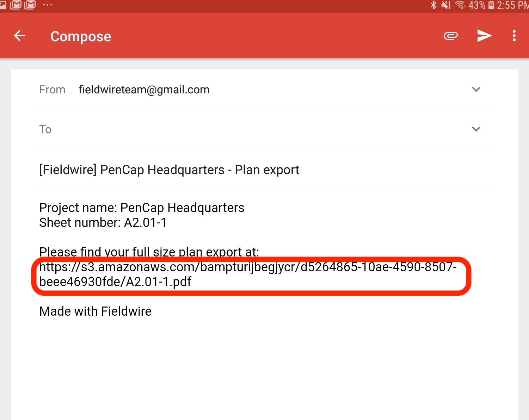Open the overflow menu in Compose
529x420 pixels.
pyautogui.click(x=514, y=36)
